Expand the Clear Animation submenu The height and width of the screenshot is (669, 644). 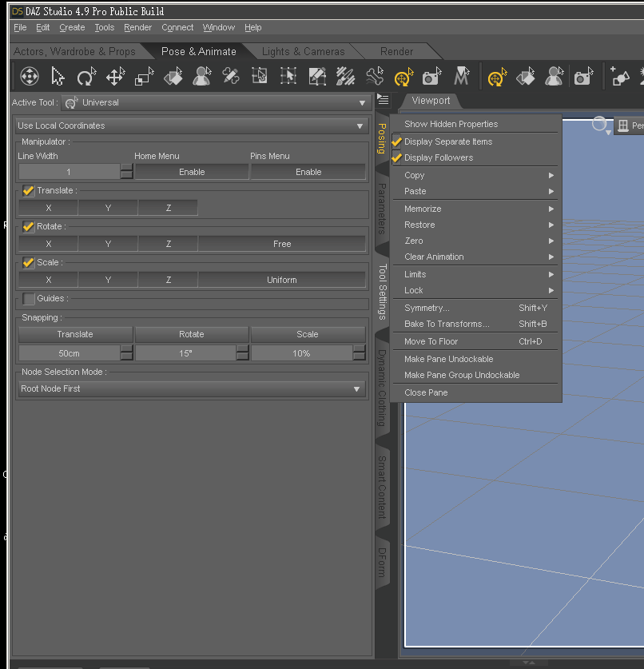point(475,257)
